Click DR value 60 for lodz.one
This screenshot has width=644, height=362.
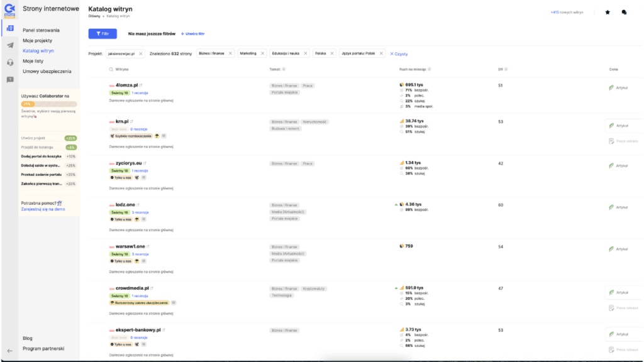pos(500,206)
